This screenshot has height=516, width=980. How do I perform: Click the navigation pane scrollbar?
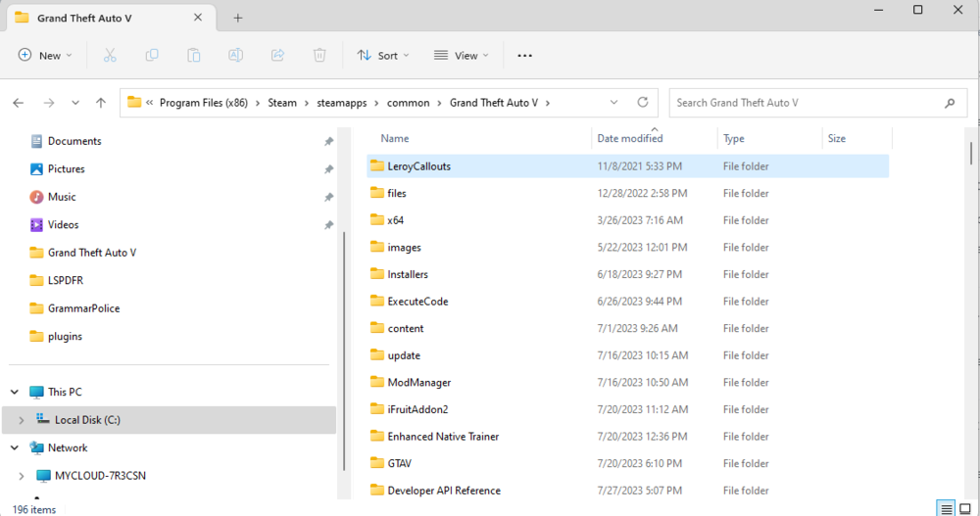(x=344, y=352)
